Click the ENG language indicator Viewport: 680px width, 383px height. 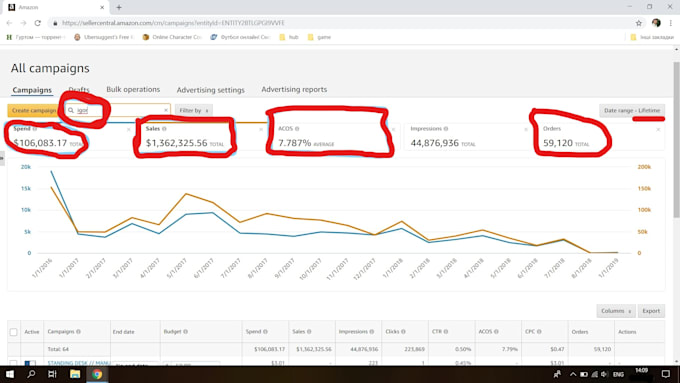coord(618,374)
